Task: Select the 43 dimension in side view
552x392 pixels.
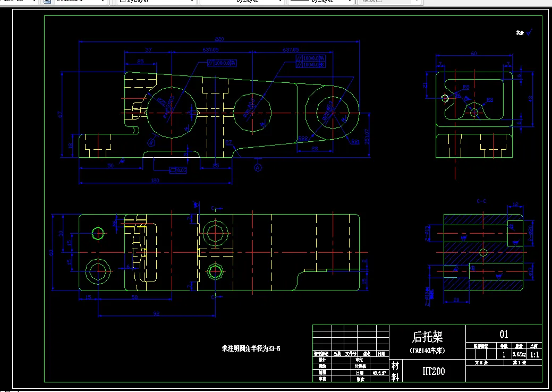Action: [x=530, y=99]
